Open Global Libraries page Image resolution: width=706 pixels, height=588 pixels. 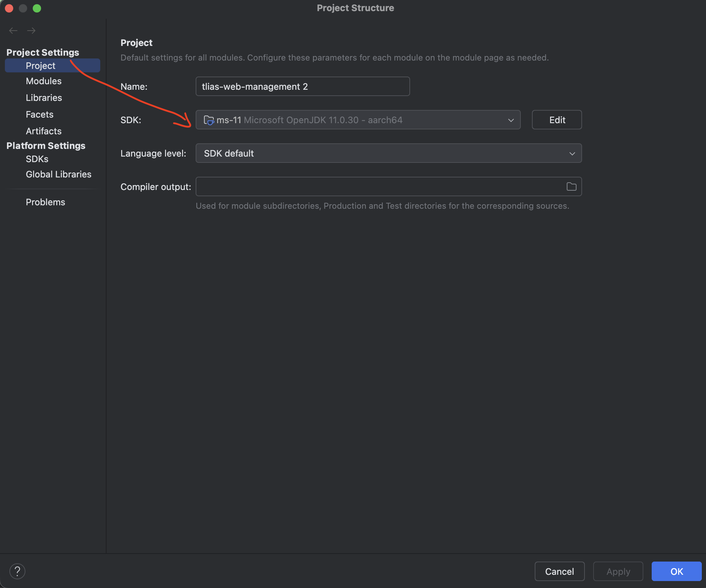58,174
